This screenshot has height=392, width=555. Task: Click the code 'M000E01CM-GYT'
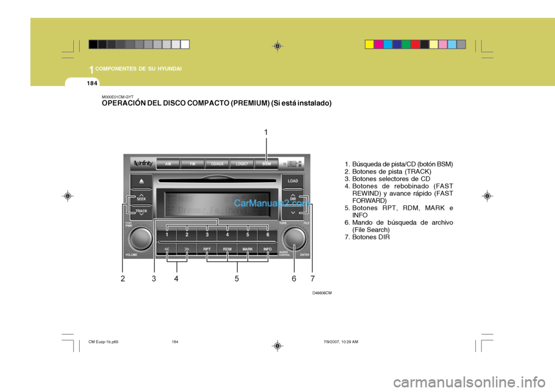point(117,97)
